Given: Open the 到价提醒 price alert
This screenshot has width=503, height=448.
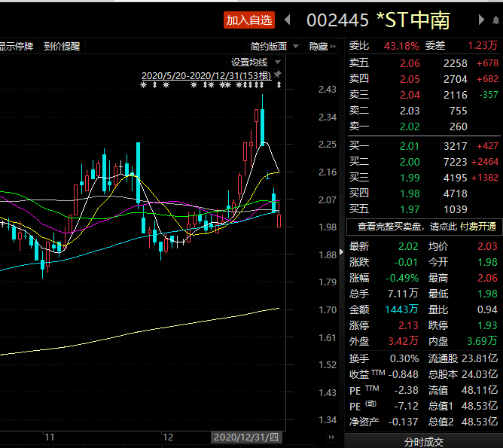Looking at the screenshot, I should [x=62, y=46].
